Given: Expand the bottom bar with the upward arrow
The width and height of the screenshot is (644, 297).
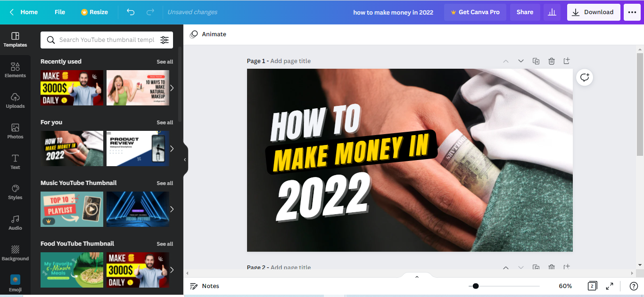Looking at the screenshot, I should 416,276.
